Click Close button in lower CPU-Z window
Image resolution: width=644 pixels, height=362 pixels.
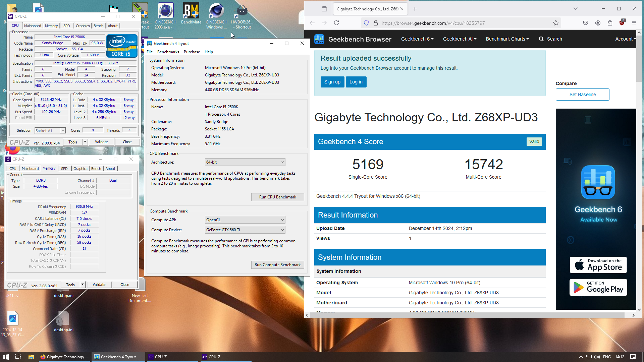click(125, 285)
